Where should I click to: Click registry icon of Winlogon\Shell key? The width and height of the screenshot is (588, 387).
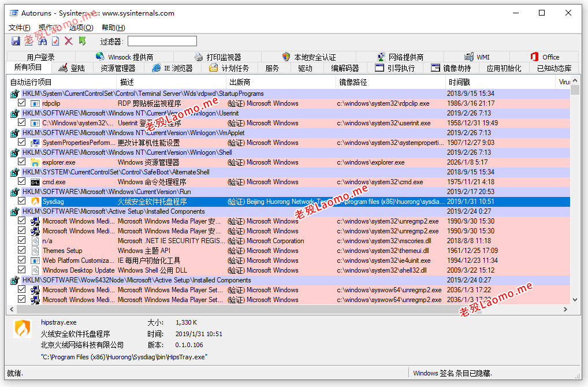pyautogui.click(x=14, y=152)
